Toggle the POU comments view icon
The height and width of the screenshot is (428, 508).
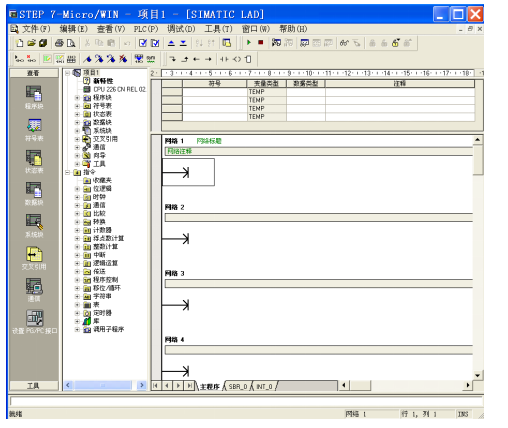[47, 59]
